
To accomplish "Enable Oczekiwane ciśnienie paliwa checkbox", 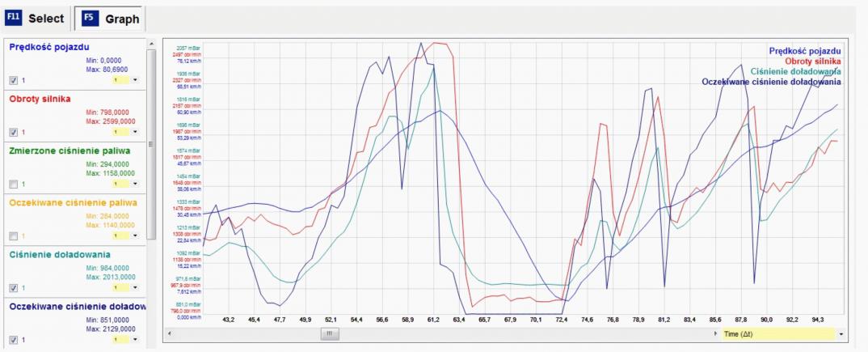I will (13, 235).
